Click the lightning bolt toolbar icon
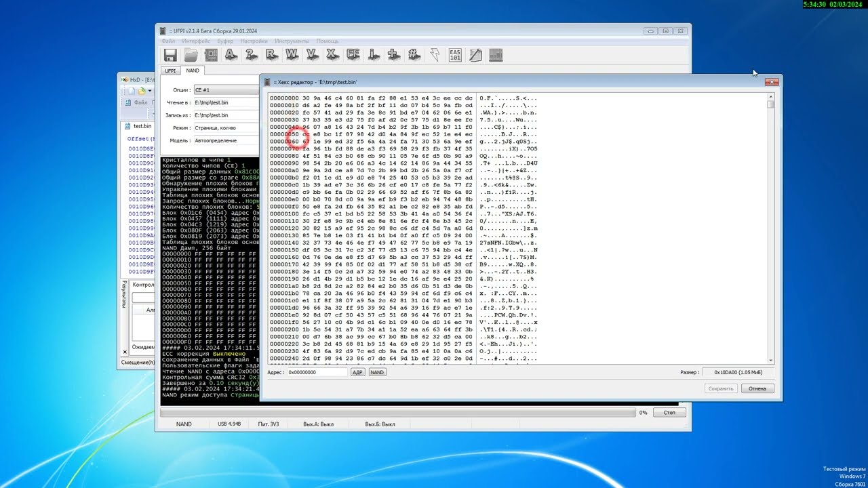 (x=435, y=55)
